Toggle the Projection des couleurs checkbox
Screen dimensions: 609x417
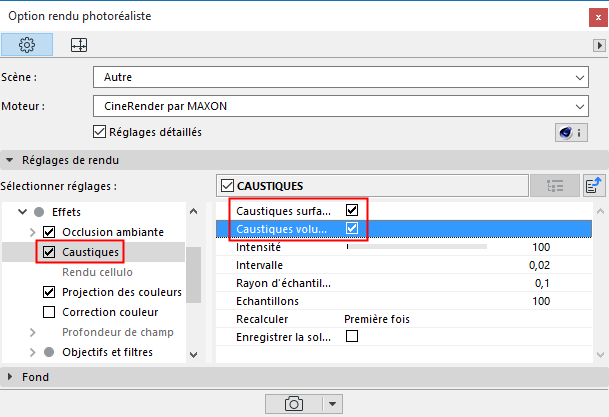[49, 292]
